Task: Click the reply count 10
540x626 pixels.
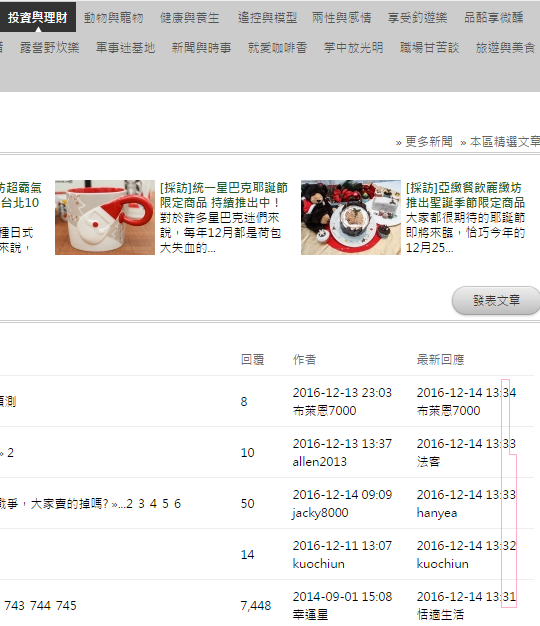Action: tap(247, 452)
